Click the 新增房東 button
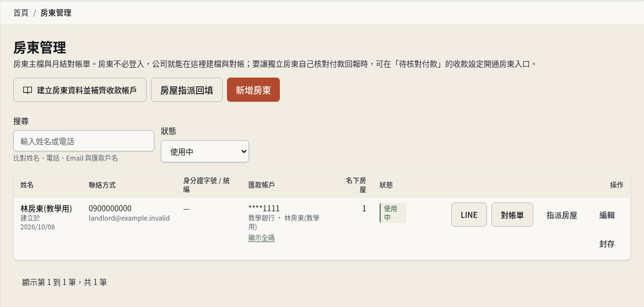 tap(253, 90)
